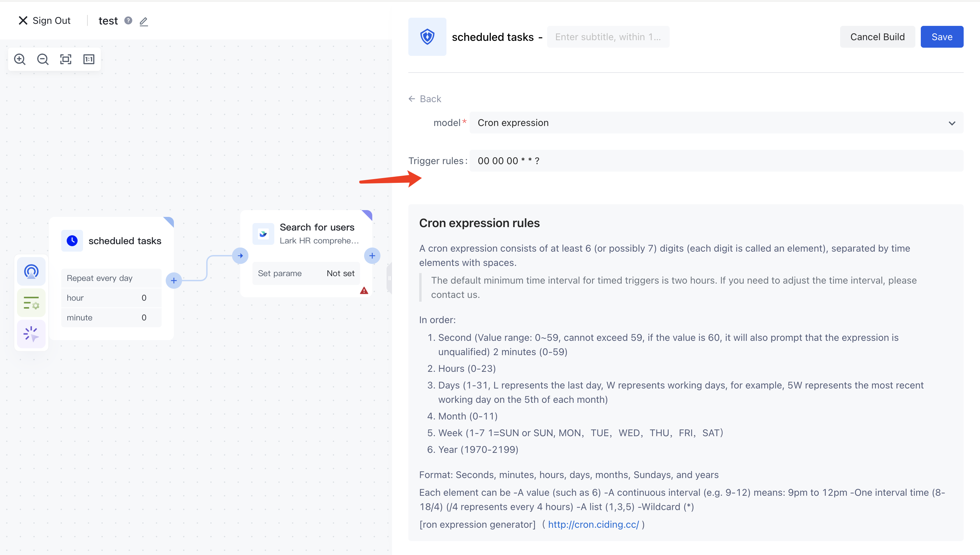Image resolution: width=980 pixels, height=555 pixels.
Task: Click the warning triangle on Search node
Action: [x=364, y=291]
